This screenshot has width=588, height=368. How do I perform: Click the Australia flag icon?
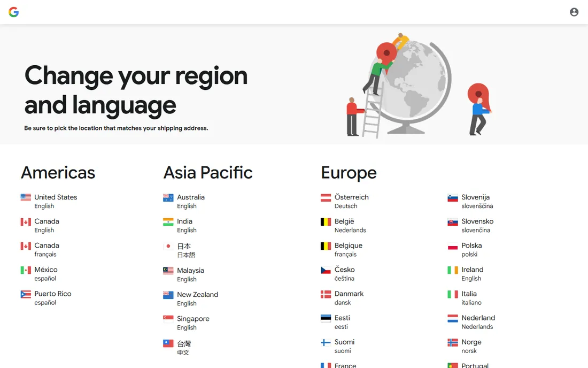click(x=168, y=197)
